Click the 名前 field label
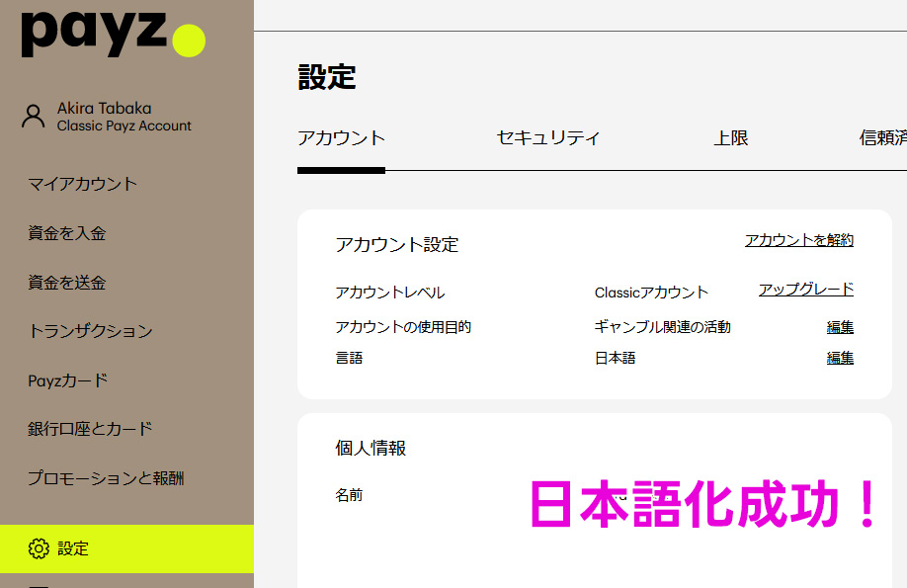907x588 pixels. (x=349, y=495)
